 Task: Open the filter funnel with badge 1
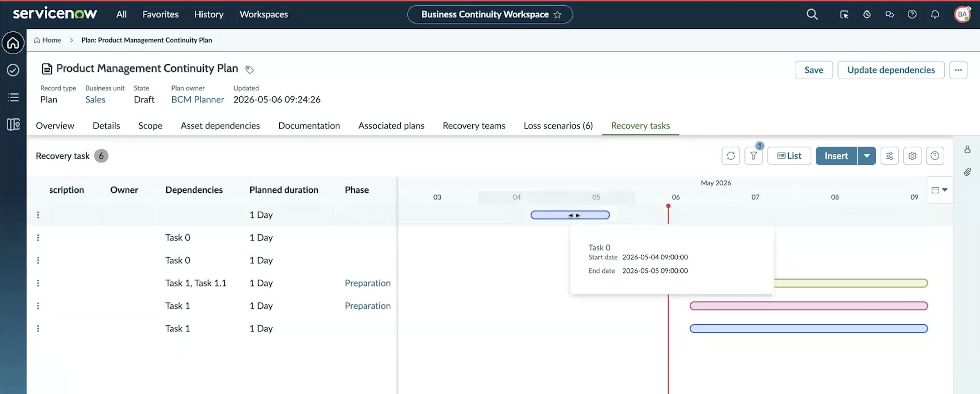(753, 156)
